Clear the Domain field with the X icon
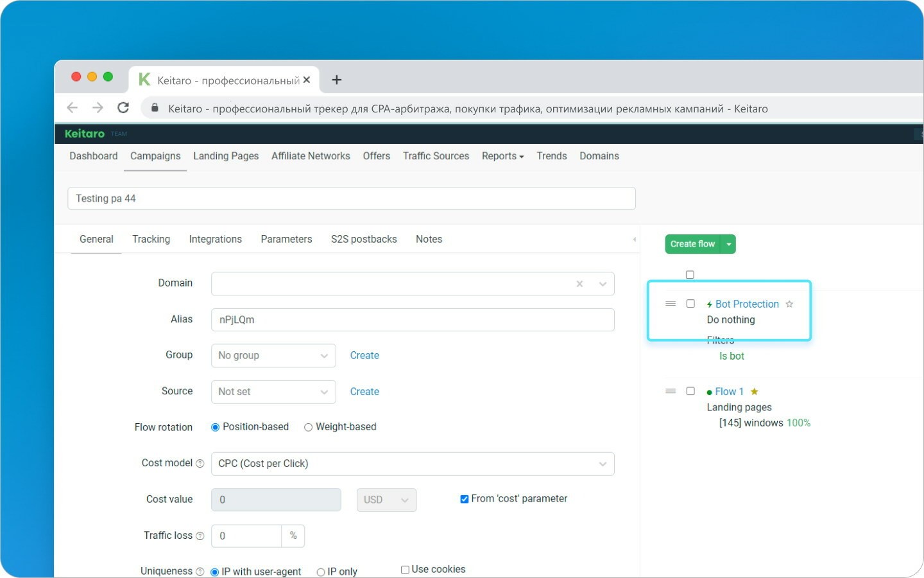 pos(579,284)
